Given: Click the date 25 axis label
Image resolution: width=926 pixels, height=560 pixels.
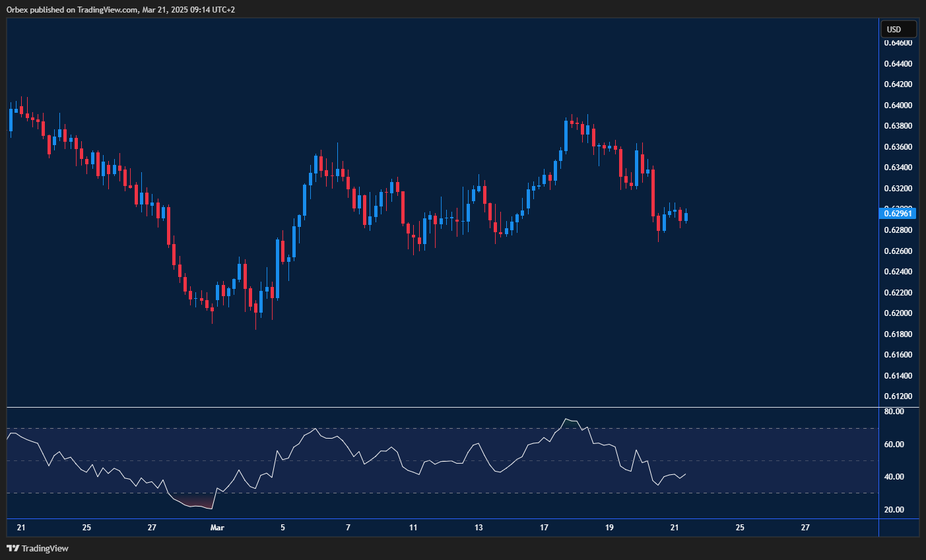Looking at the screenshot, I should [86, 528].
